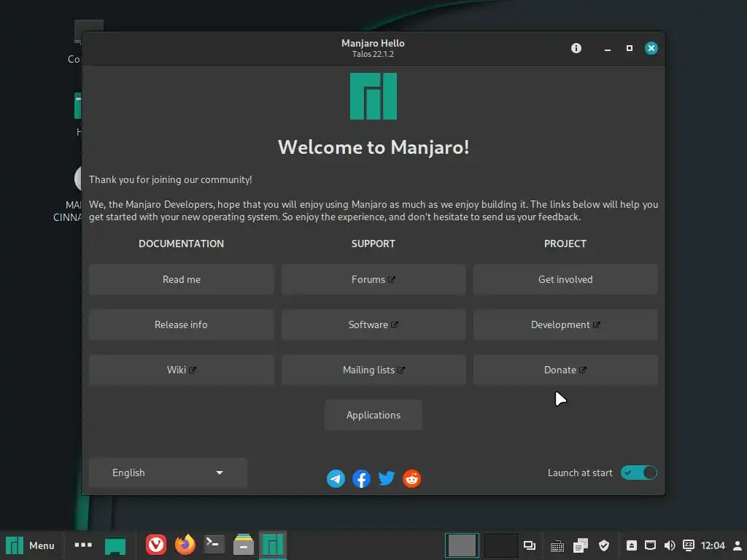
Task: Open the Twitter social link
Action: pyautogui.click(x=387, y=478)
